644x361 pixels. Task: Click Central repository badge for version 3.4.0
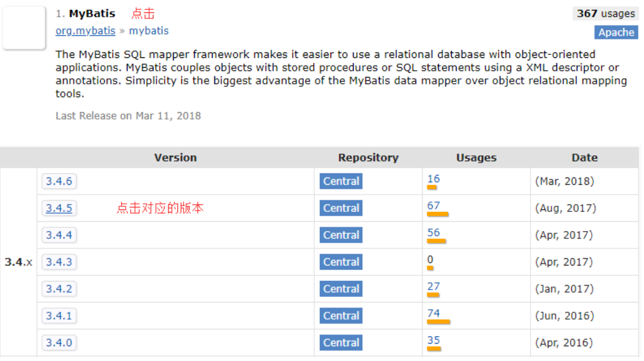coord(341,343)
